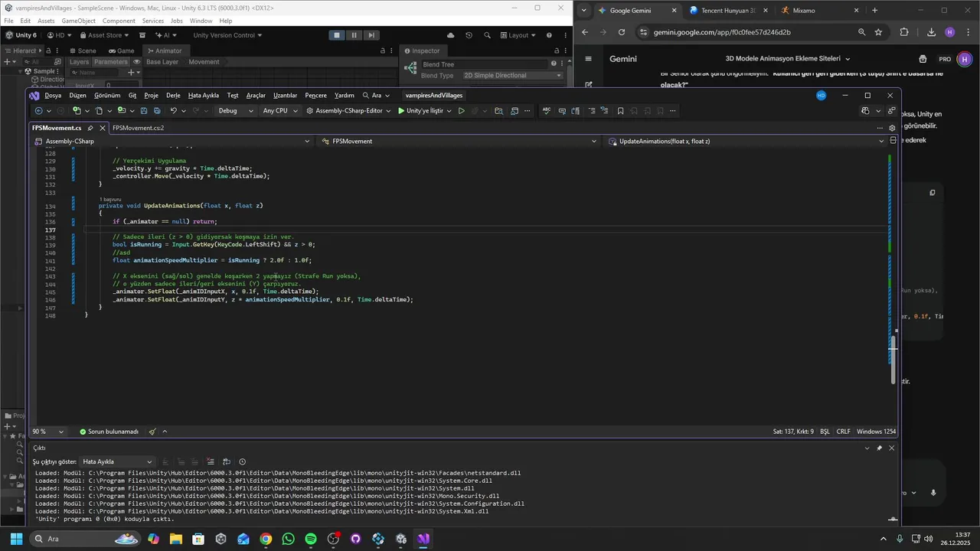Bookmark the Gemini page with star icon
980x551 pixels.
tap(878, 32)
